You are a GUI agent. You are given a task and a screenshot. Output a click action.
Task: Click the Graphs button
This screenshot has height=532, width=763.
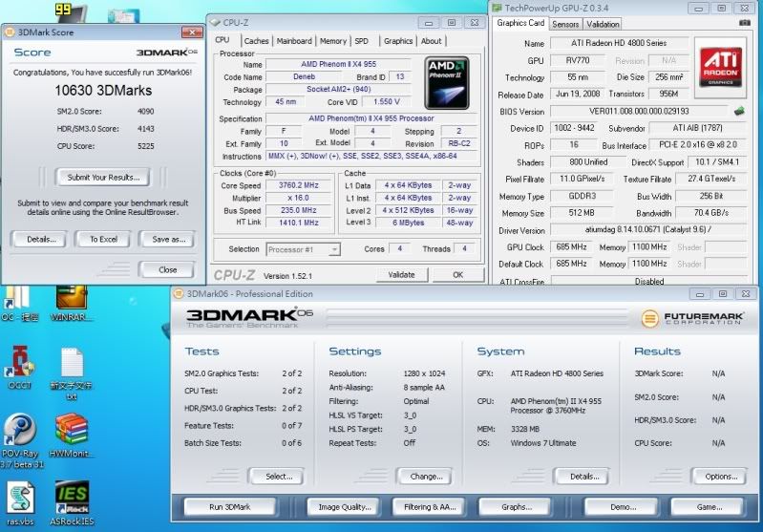pyautogui.click(x=516, y=507)
